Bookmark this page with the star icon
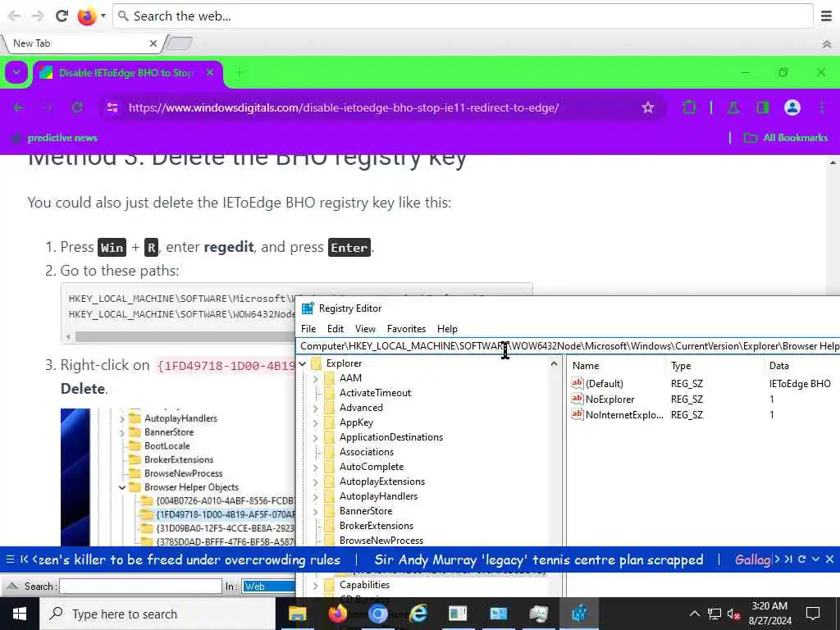Viewport: 840px width, 630px height. 648,107
